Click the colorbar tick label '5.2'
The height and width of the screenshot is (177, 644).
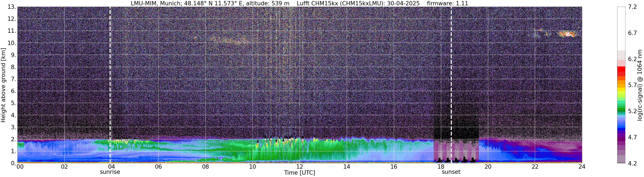point(632,111)
